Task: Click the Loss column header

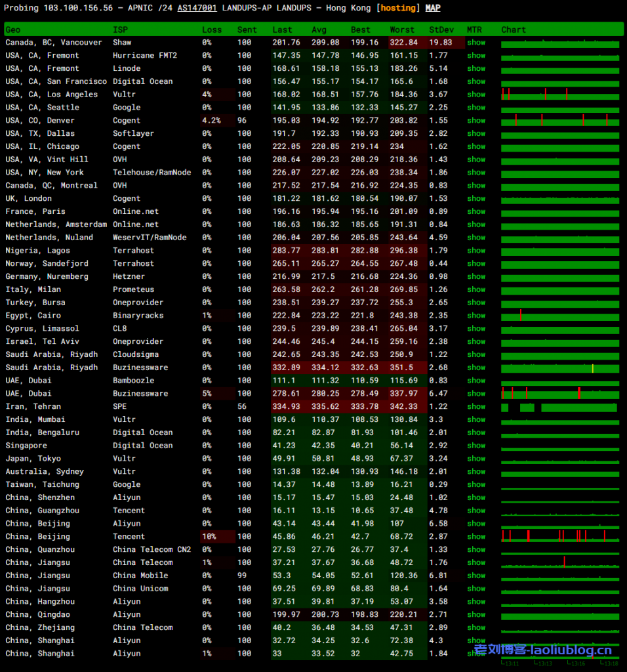Action: tap(212, 30)
